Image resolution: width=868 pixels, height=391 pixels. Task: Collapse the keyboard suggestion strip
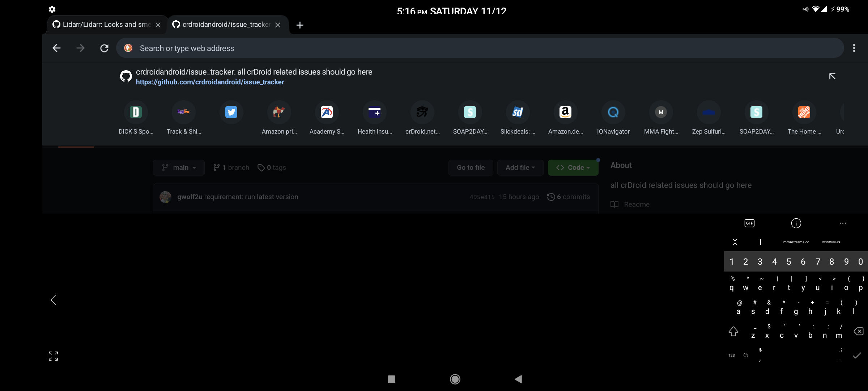pos(735,242)
